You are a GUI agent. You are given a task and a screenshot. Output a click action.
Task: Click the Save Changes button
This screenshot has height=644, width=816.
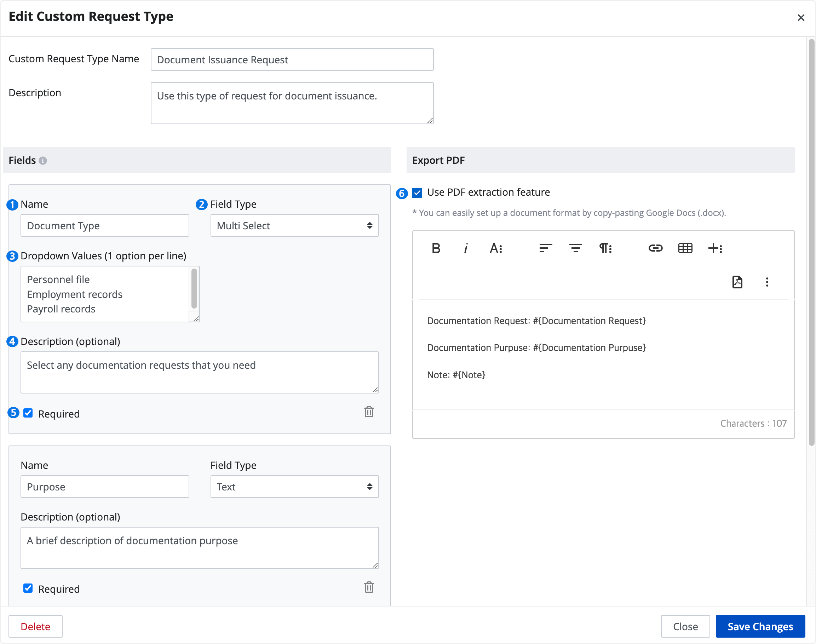(x=760, y=626)
